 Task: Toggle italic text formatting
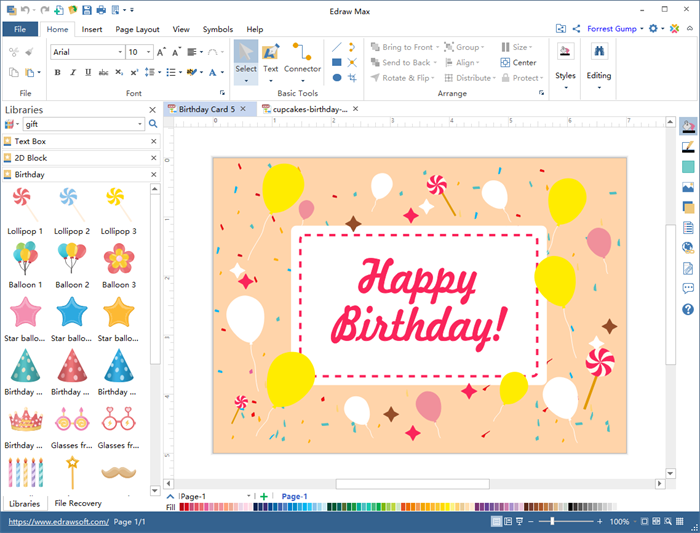pos(72,72)
